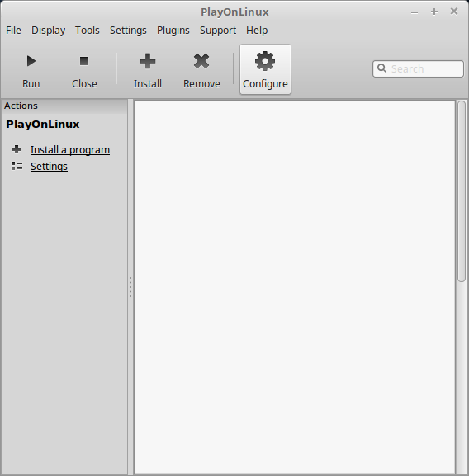The width and height of the screenshot is (469, 476).
Task: Open the Help menu
Action: (x=257, y=30)
